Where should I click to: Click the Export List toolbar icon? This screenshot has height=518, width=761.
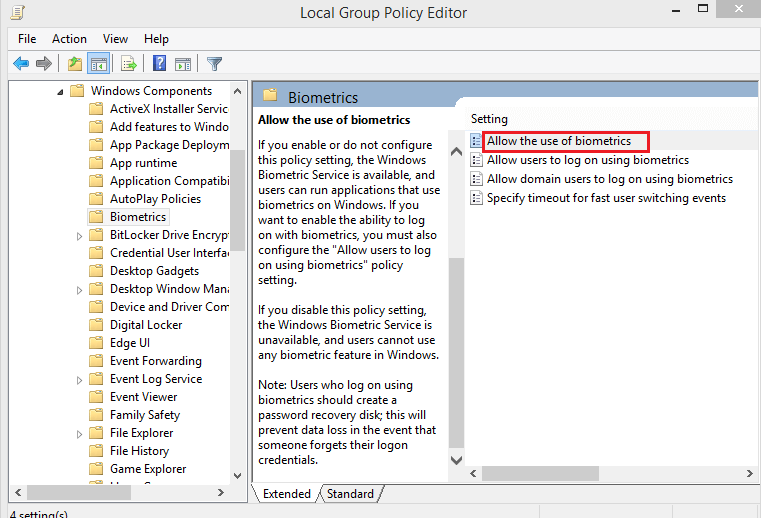pyautogui.click(x=129, y=64)
